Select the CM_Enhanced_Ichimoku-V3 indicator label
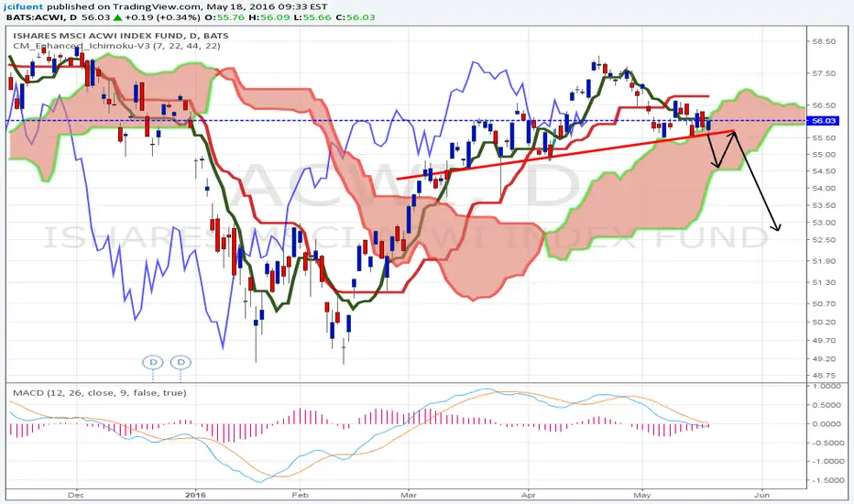Viewport: 854px width, 504px height. [116, 47]
